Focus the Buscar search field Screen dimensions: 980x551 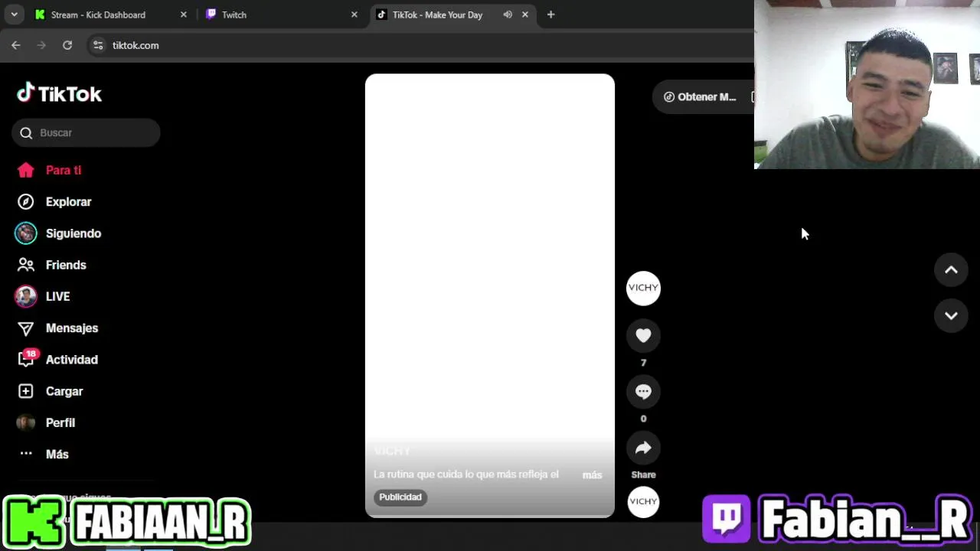pos(86,133)
